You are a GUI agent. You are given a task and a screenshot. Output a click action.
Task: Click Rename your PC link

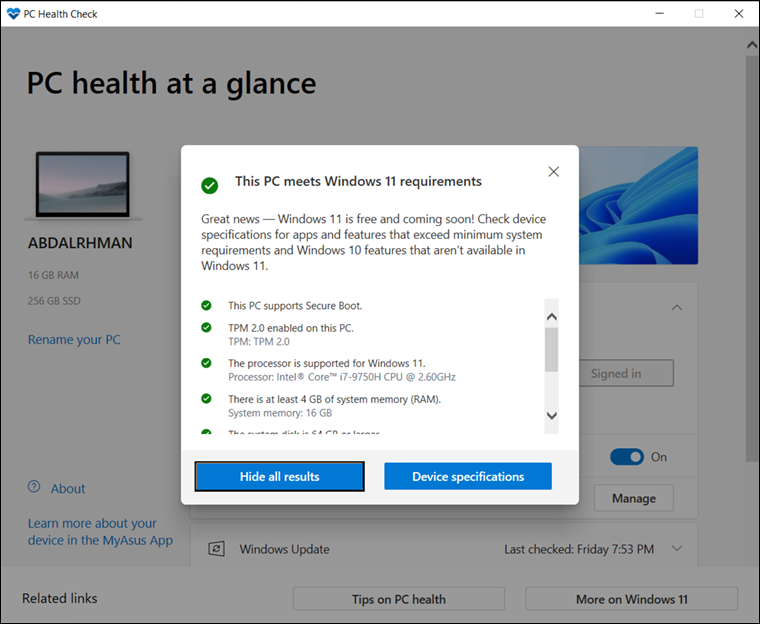click(x=74, y=339)
